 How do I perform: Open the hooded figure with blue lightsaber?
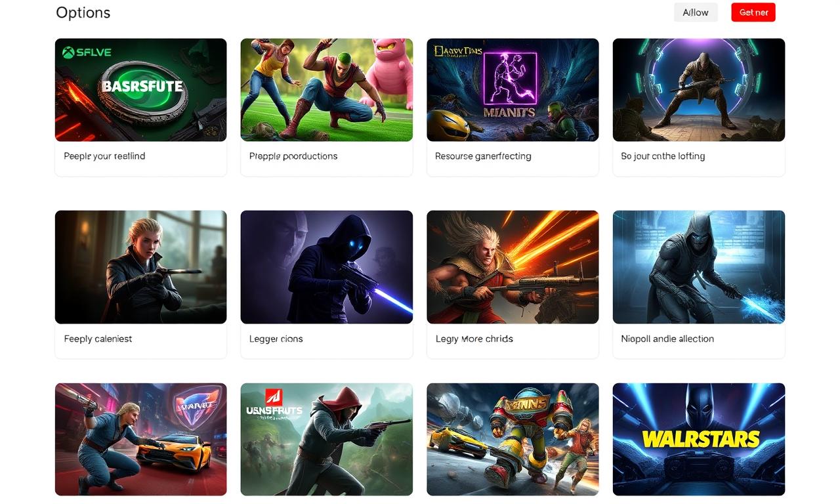(327, 267)
